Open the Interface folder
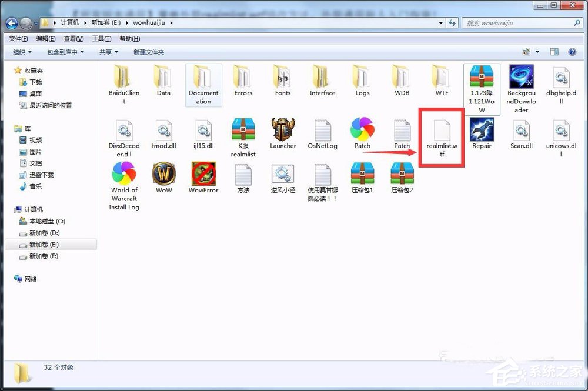Image resolution: width=588 pixels, height=391 pixels. [322, 79]
